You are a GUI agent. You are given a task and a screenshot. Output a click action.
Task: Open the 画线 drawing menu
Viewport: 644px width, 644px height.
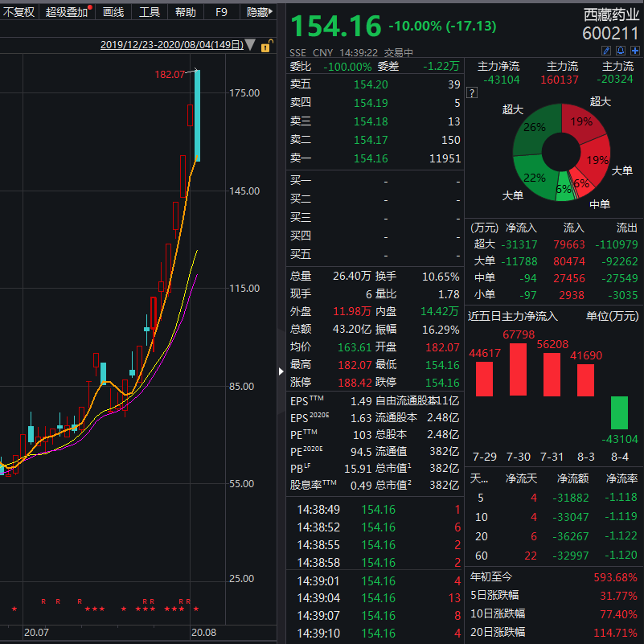113,12
